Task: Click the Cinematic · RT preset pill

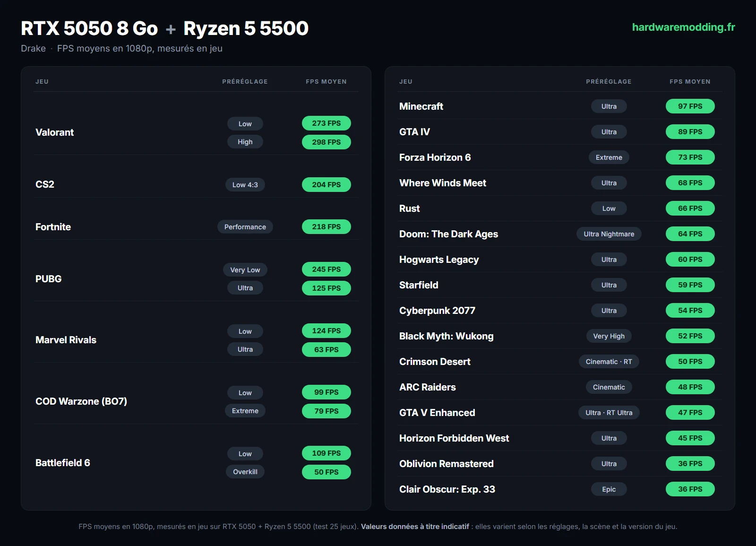Action: [609, 362]
